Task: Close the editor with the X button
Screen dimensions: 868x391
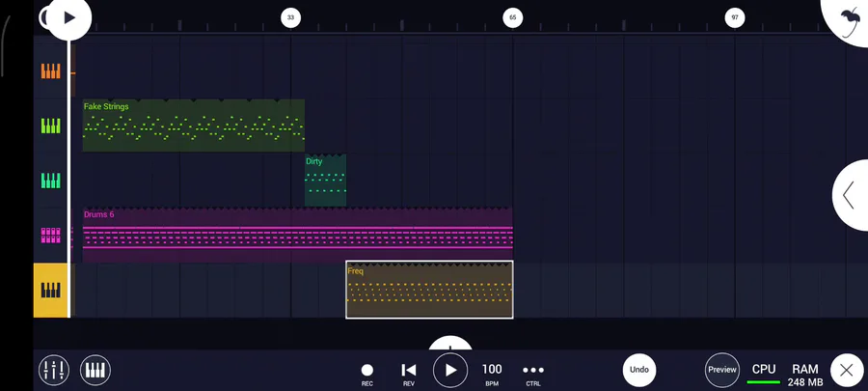Action: click(847, 370)
